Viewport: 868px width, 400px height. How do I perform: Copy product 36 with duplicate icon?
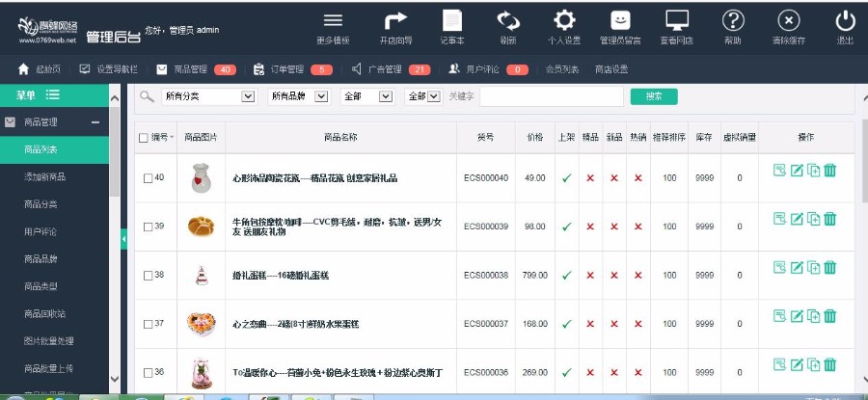tap(813, 364)
